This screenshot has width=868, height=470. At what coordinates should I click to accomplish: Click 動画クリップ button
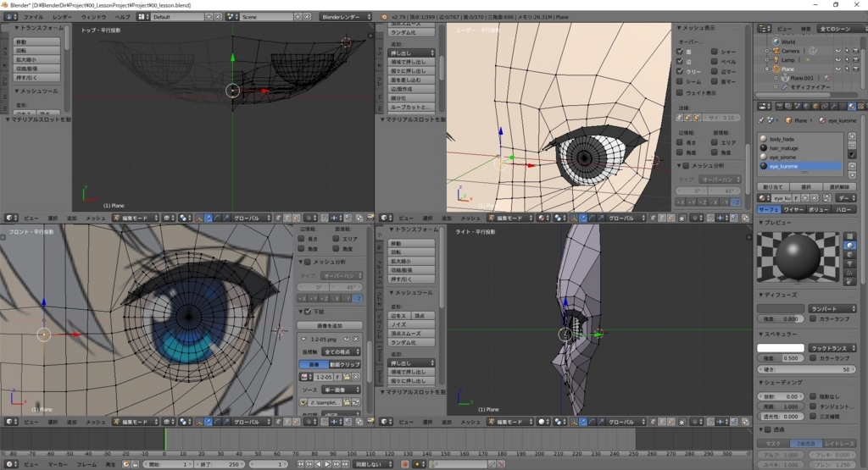(345, 364)
